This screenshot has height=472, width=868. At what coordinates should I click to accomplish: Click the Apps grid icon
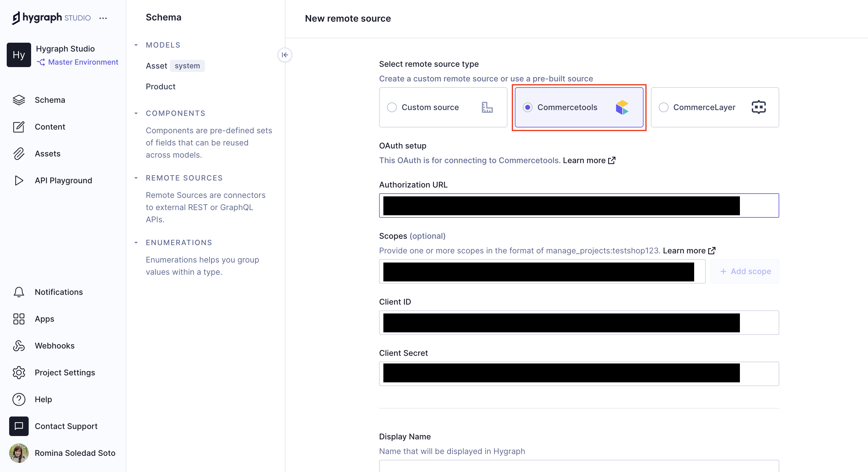pos(18,319)
